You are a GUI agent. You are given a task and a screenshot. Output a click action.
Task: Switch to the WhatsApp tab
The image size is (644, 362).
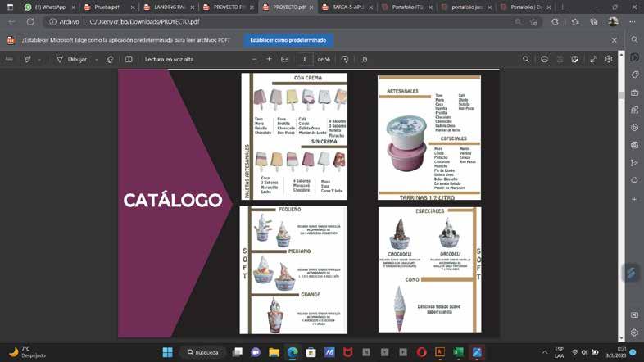pyautogui.click(x=49, y=7)
